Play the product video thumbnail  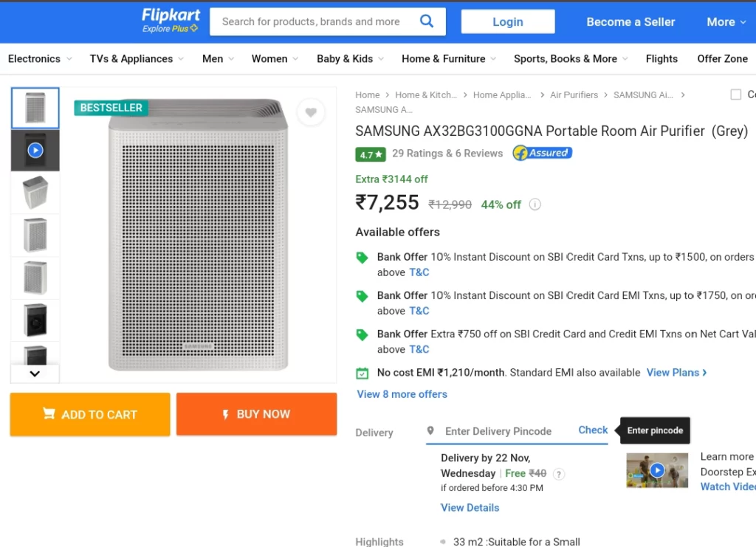click(35, 151)
